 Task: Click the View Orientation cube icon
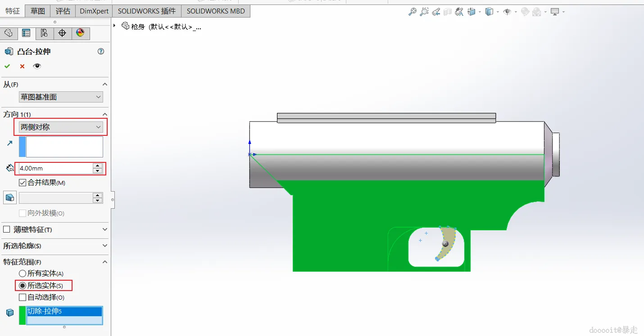[x=472, y=12]
